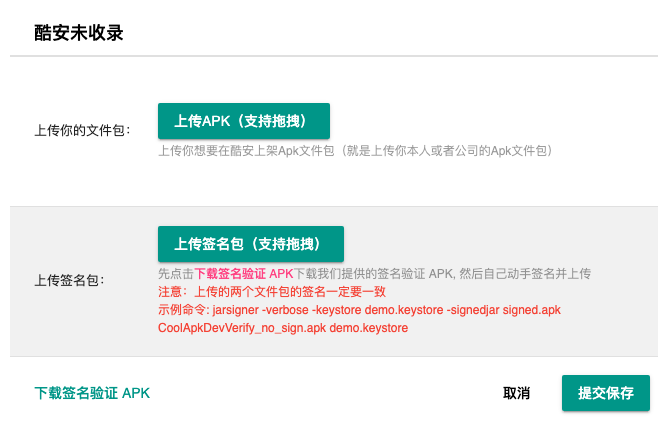
Task: Open the green footer 下载签名验证 APK link
Action: 92,393
